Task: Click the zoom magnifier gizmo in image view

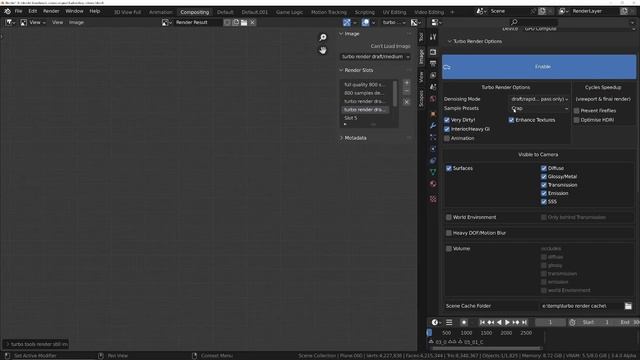Action: click(x=323, y=38)
